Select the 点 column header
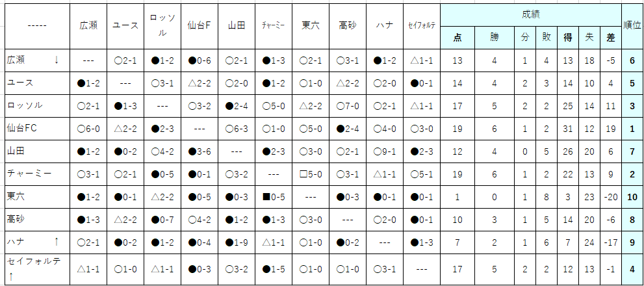 click(x=457, y=38)
